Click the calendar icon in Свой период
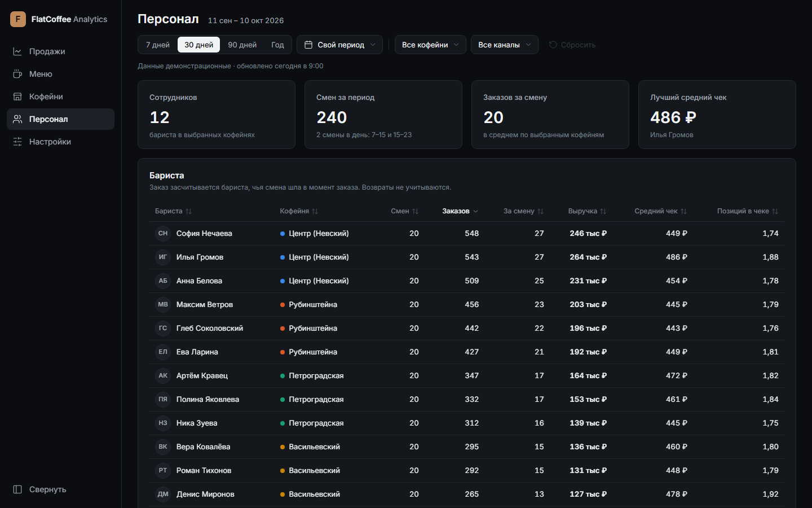Image resolution: width=812 pixels, height=508 pixels. coord(308,45)
